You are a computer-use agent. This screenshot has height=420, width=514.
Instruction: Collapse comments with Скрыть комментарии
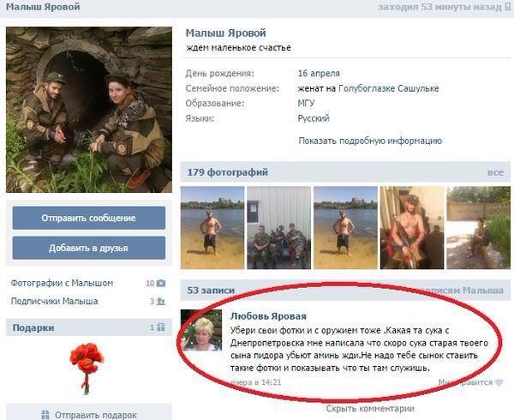click(x=370, y=409)
